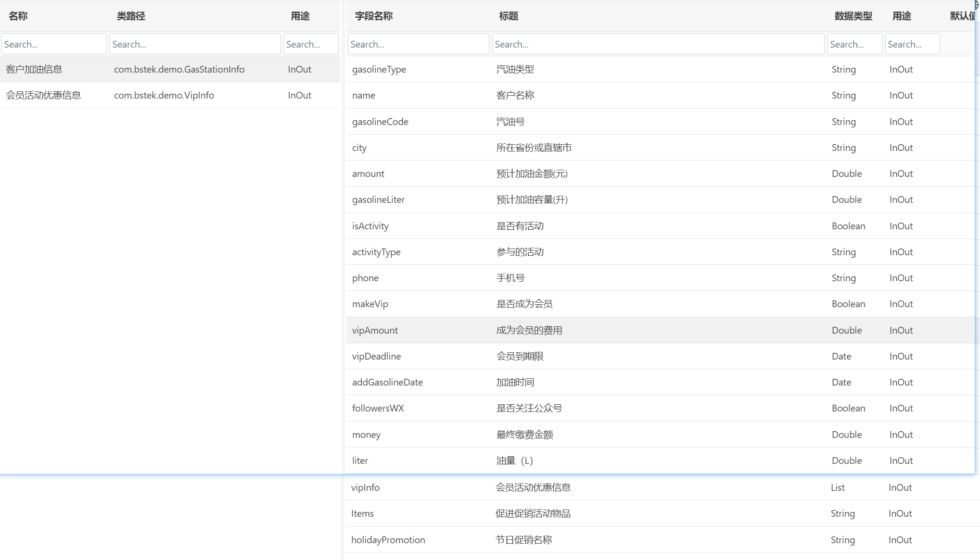Click the globe icon at top-right corner
Viewport: 980px width, 560px height.
click(977, 5)
